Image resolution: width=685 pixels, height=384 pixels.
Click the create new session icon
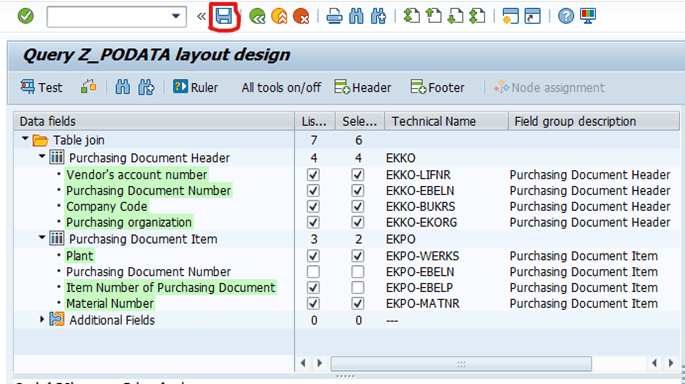pyautogui.click(x=510, y=17)
